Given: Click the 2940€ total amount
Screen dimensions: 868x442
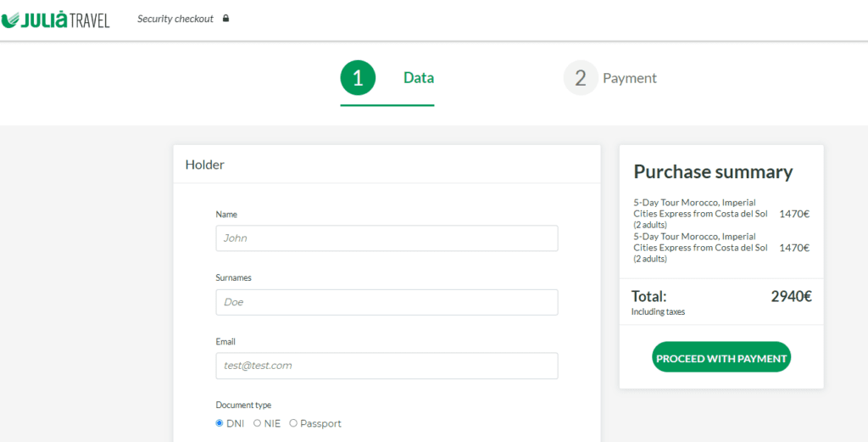Looking at the screenshot, I should 791,297.
